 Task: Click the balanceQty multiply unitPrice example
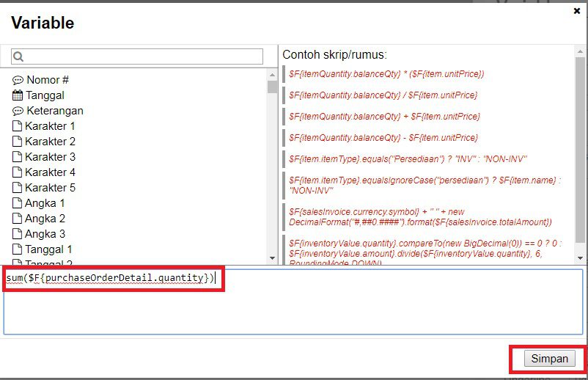coord(386,74)
